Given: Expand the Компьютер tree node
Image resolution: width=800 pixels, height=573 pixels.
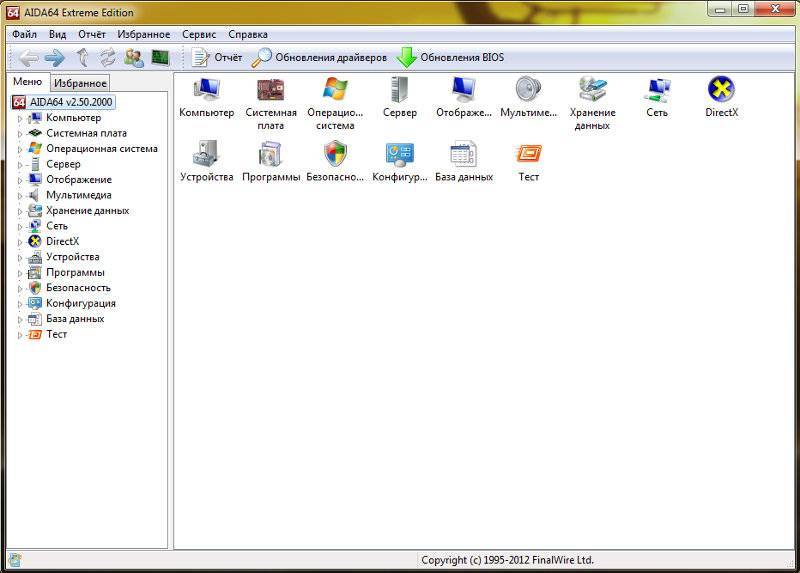Looking at the screenshot, I should (x=20, y=118).
